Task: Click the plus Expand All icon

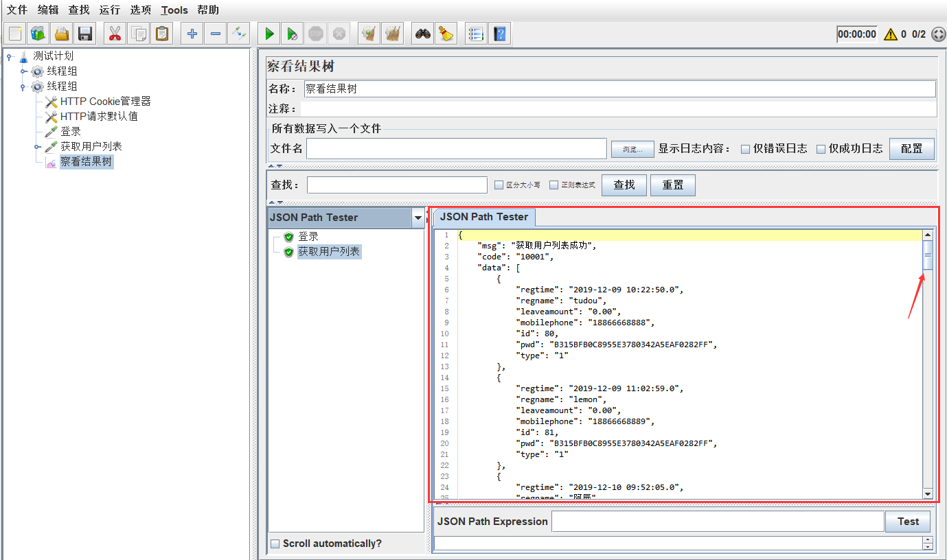Action: coord(192,34)
